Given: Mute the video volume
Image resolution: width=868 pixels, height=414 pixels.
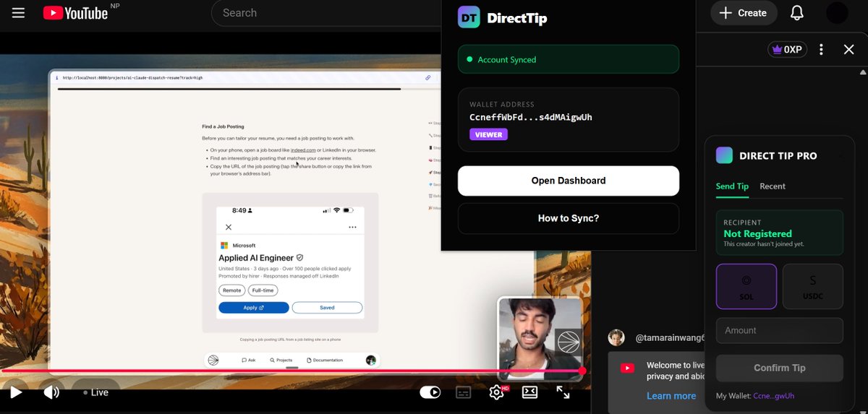Looking at the screenshot, I should click(x=51, y=392).
